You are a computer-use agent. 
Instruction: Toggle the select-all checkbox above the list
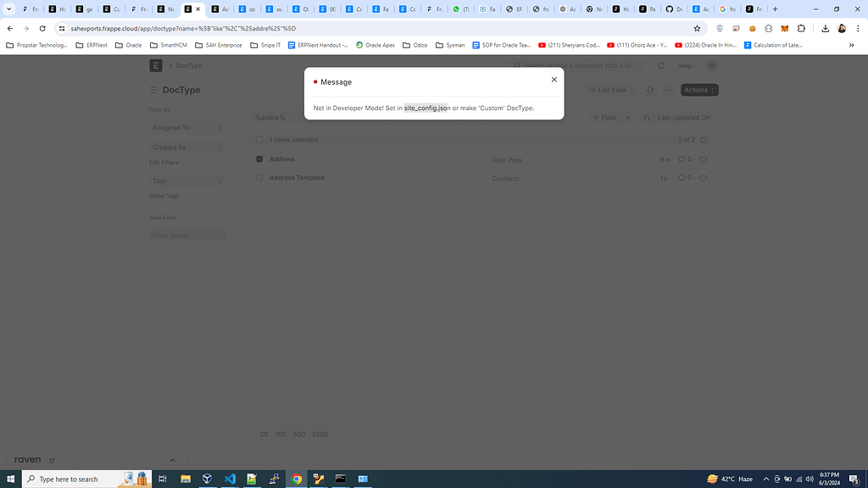pyautogui.click(x=259, y=140)
